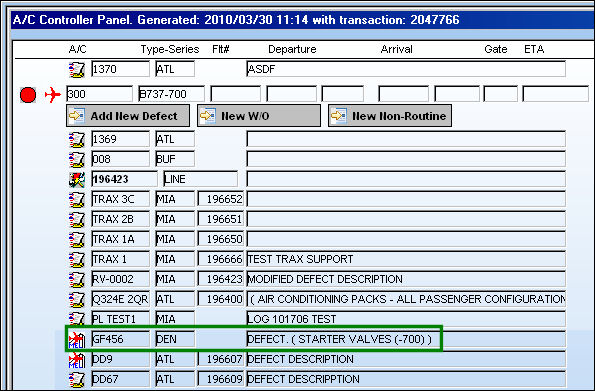This screenshot has height=391, width=595.
Task: Click LOG 101706 TEST description
Action: click(406, 319)
